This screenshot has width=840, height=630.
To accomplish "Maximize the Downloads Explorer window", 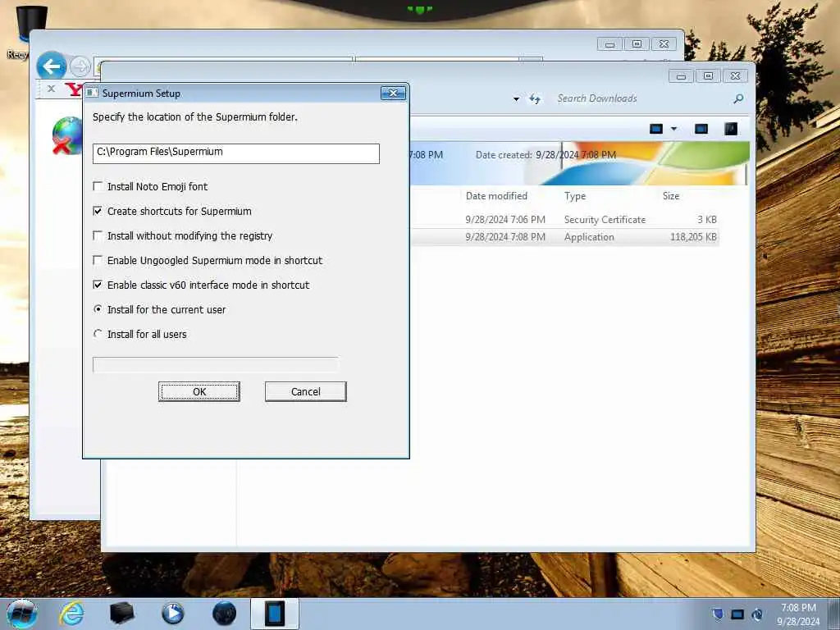I will (708, 76).
